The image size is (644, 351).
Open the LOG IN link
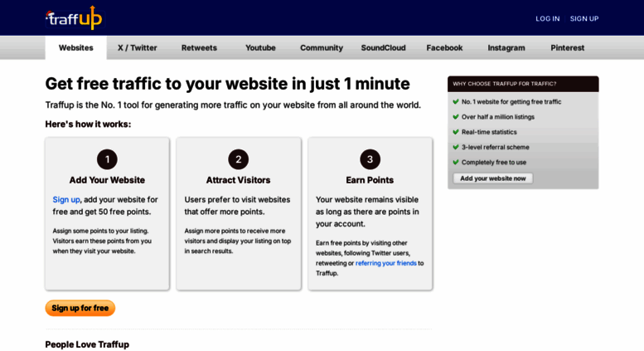(548, 18)
